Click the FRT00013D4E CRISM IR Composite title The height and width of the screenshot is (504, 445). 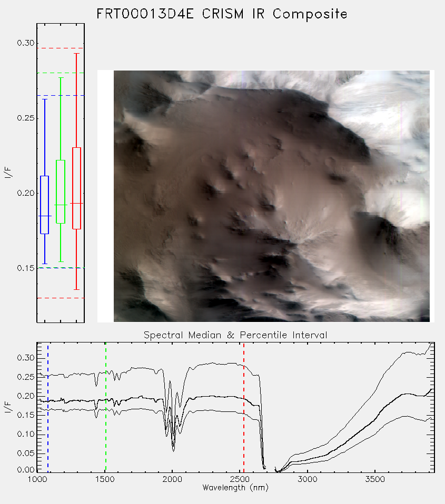(x=222, y=14)
